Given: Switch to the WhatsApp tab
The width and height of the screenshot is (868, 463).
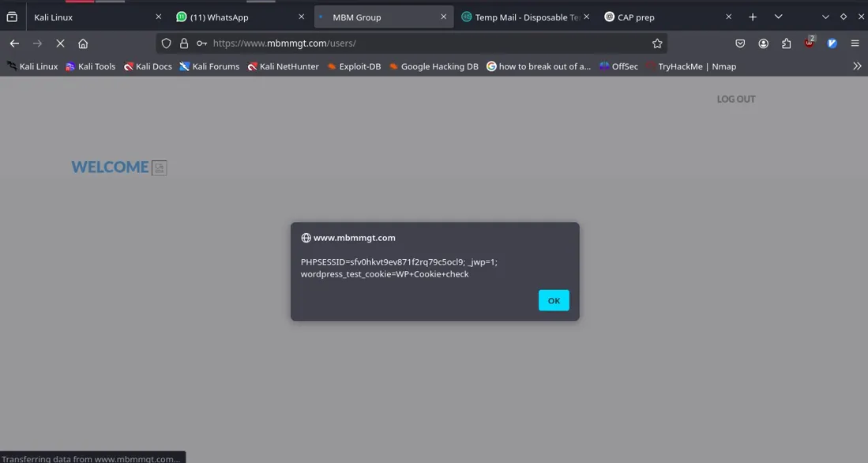Looking at the screenshot, I should 229,17.
